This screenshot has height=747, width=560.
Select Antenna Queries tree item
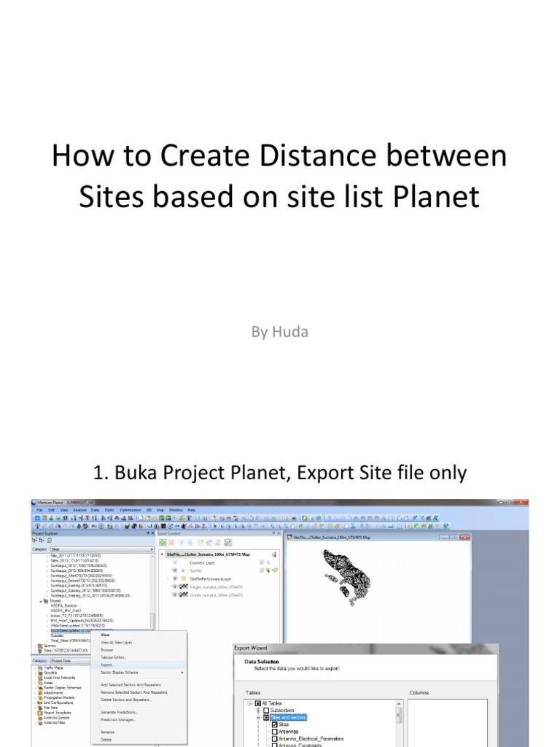point(57,718)
